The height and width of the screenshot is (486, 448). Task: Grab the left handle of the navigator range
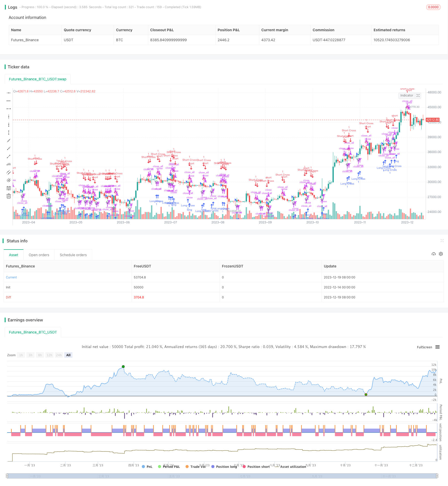click(x=7, y=476)
